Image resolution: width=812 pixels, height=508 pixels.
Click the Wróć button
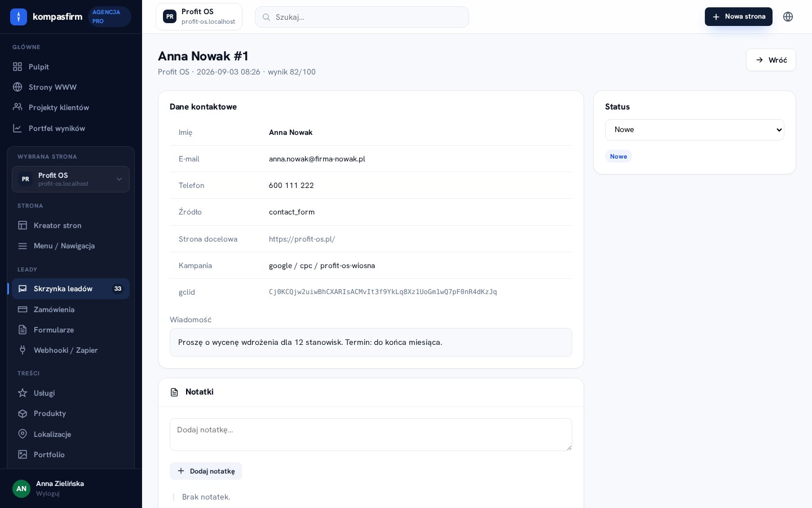771,60
